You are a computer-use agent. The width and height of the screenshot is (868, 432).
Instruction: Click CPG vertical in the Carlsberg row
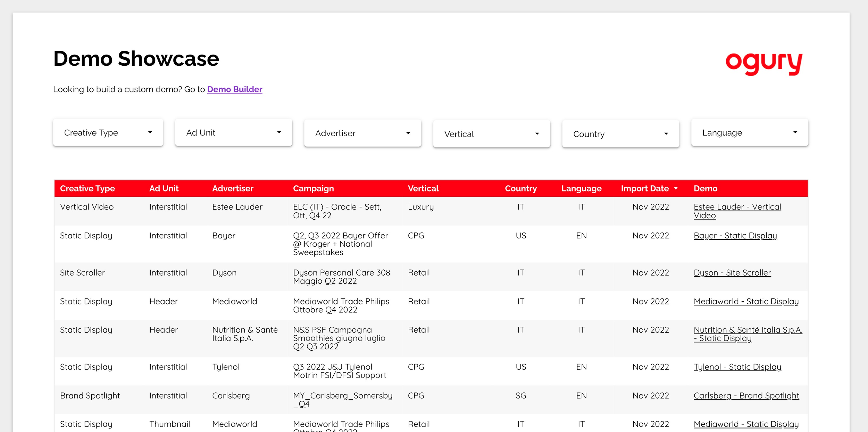point(416,396)
